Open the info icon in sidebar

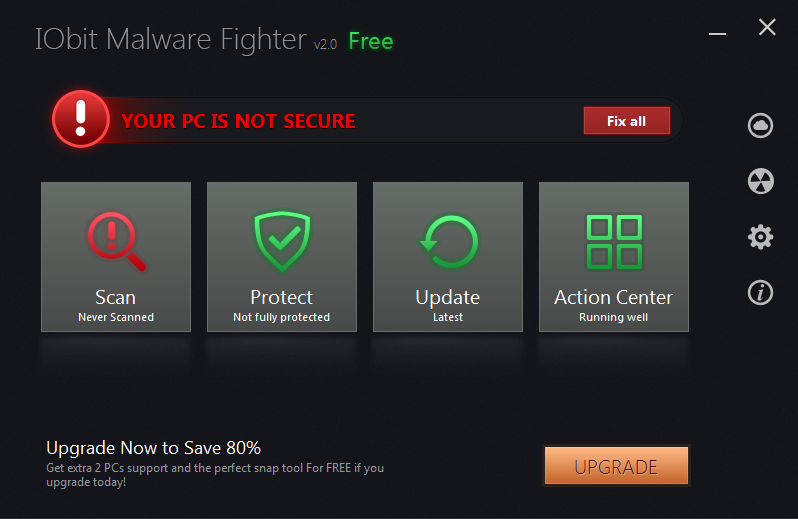point(760,293)
